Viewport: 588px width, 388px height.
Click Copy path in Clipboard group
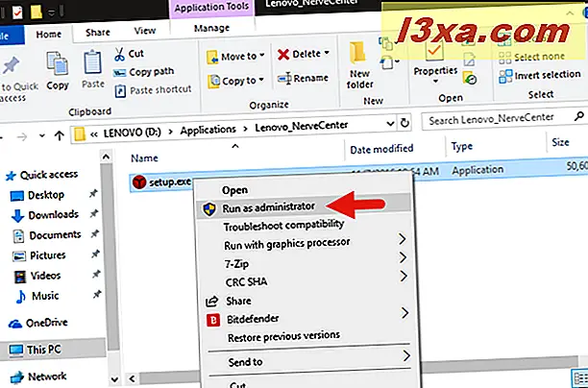click(143, 72)
